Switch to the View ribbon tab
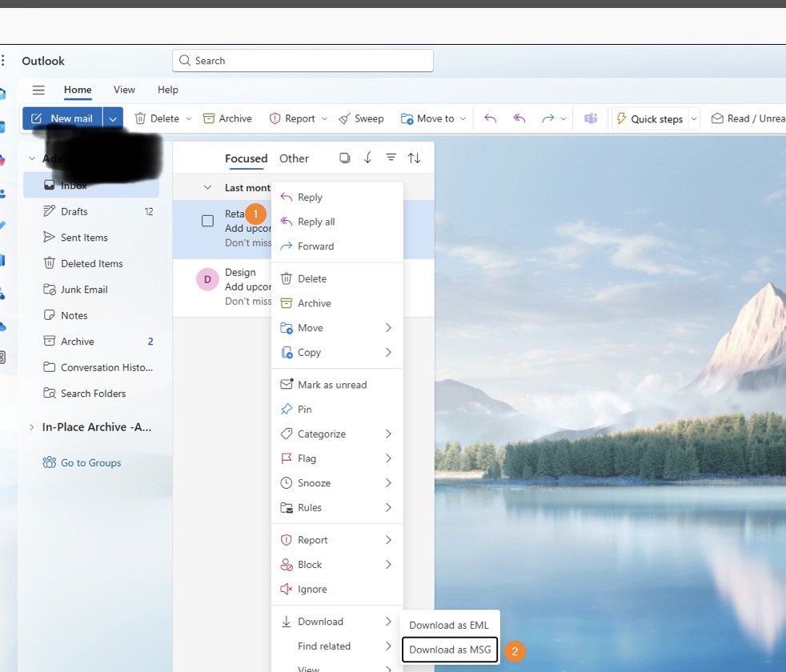The height and width of the screenshot is (672, 786). pos(124,90)
